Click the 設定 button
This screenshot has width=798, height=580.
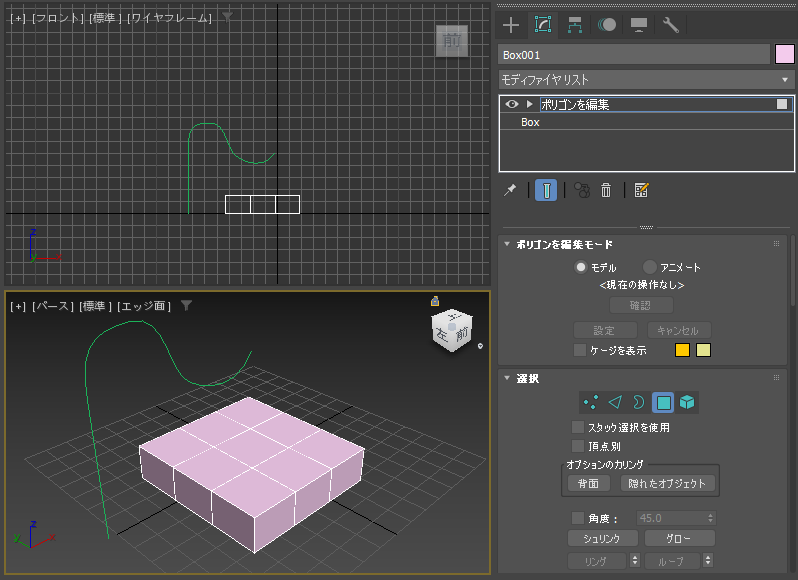[x=605, y=331]
